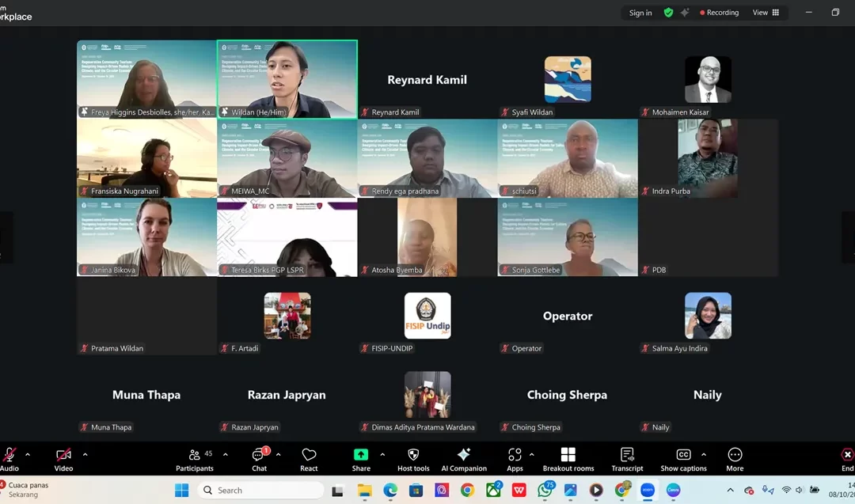Open Breakout rooms
The width and height of the screenshot is (855, 504).
568,459
